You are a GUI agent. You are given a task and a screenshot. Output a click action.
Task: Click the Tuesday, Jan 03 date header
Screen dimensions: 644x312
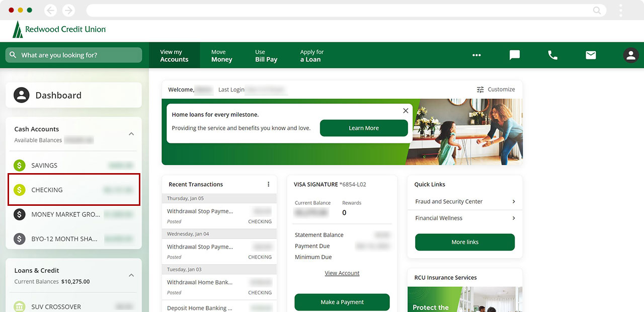click(x=219, y=270)
